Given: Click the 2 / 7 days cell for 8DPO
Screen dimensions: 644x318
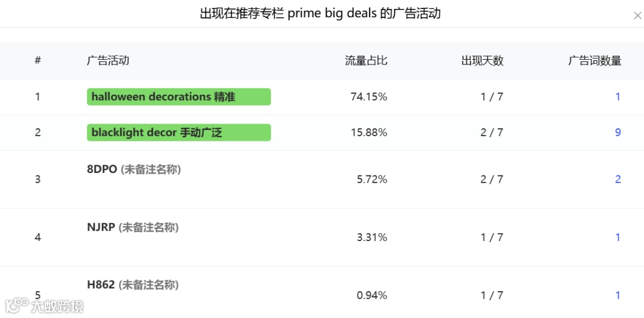Looking at the screenshot, I should (492, 179).
